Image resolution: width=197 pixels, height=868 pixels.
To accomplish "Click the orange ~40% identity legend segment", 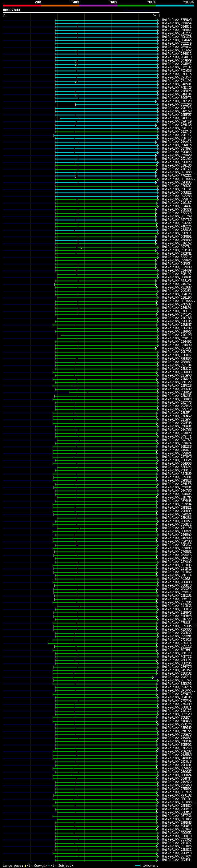I will coord(60,6).
